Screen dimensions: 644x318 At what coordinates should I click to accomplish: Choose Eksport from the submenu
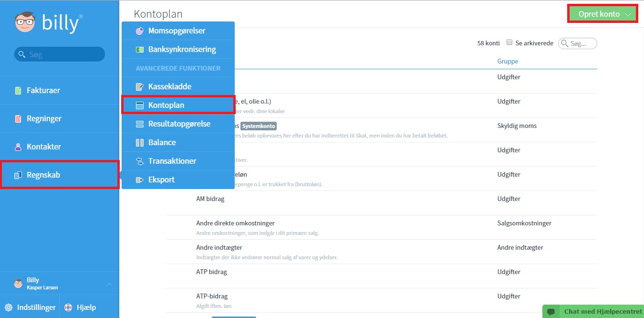(x=178, y=180)
